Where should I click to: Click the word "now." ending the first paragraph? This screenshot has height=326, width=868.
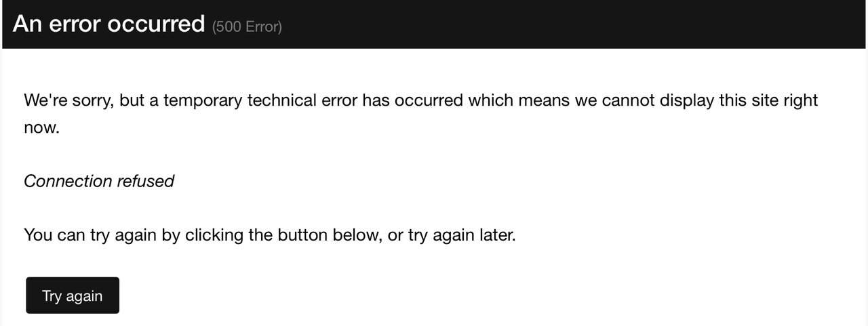point(42,127)
